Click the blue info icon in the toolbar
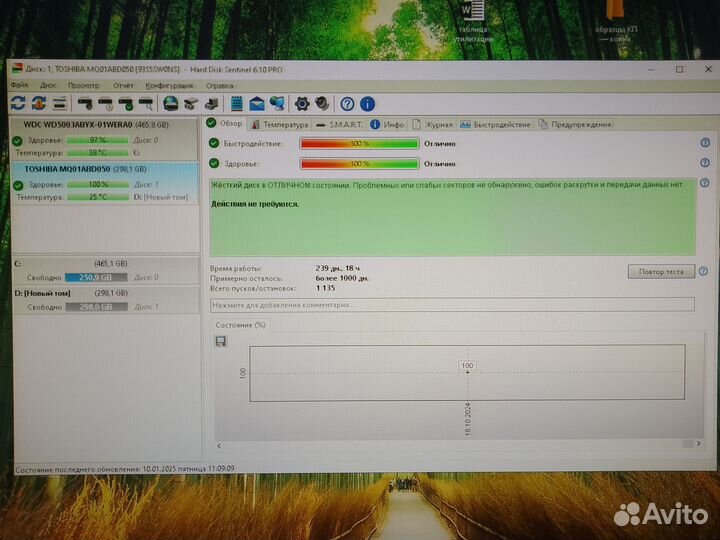The height and width of the screenshot is (540, 720). click(x=367, y=103)
